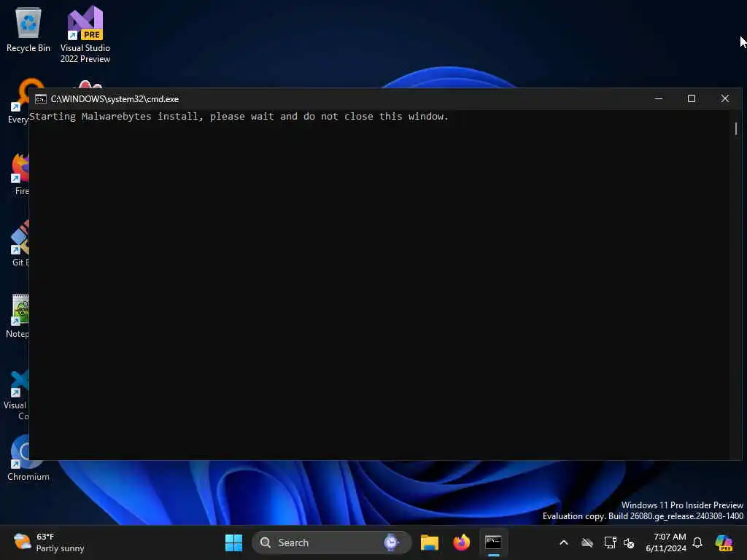Select the Firefox desktop shortcut
This screenshot has width=747, height=560.
[x=19, y=174]
